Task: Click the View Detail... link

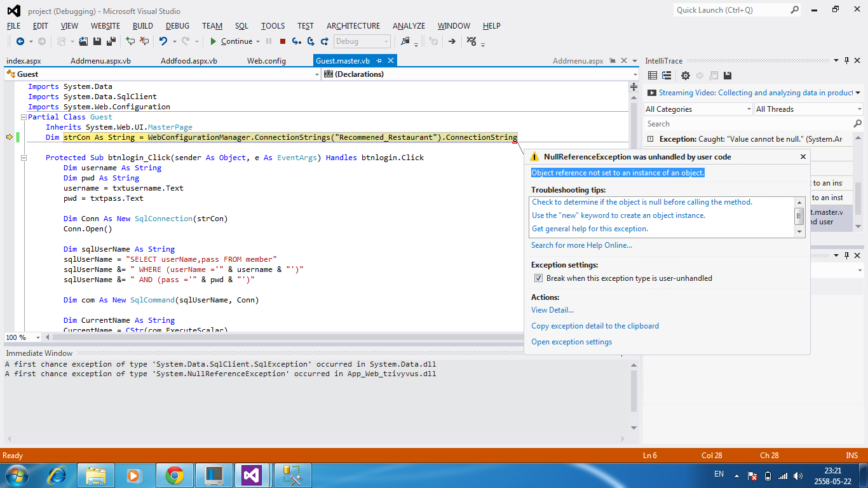Action: pyautogui.click(x=552, y=310)
